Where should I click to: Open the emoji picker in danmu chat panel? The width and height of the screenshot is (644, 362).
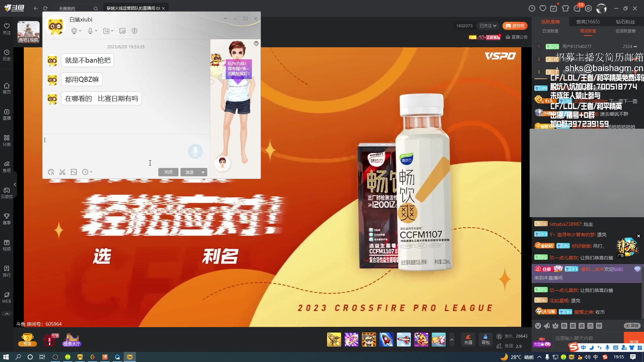538,325
